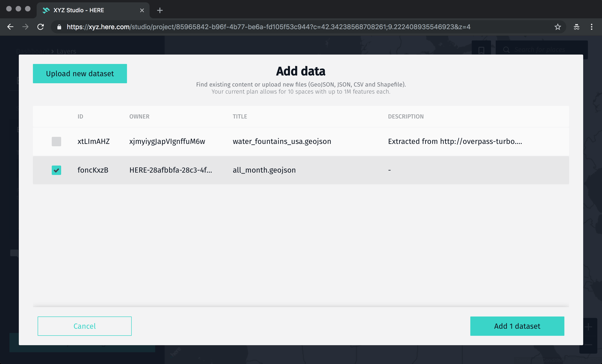This screenshot has width=602, height=364.
Task: Check the water_fountains_usa.geojson dataset checkbox
Action: click(x=56, y=141)
